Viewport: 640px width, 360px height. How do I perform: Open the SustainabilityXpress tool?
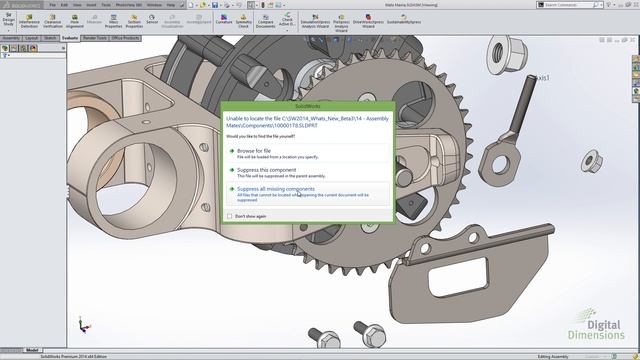tap(404, 19)
